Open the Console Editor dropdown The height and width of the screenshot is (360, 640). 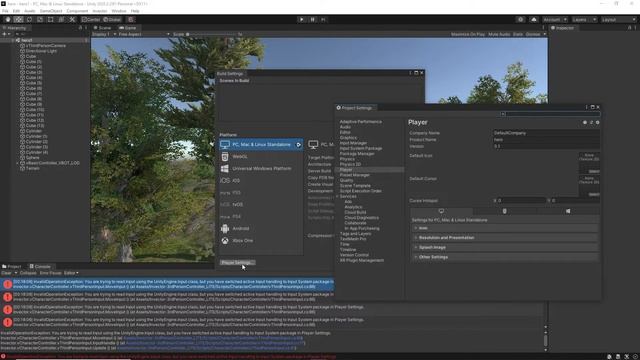point(71,273)
